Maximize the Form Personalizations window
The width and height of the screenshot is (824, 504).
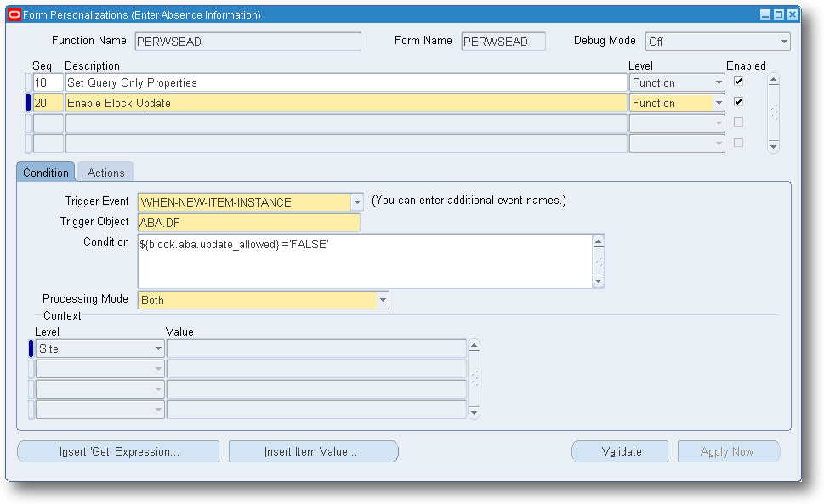tap(779, 14)
